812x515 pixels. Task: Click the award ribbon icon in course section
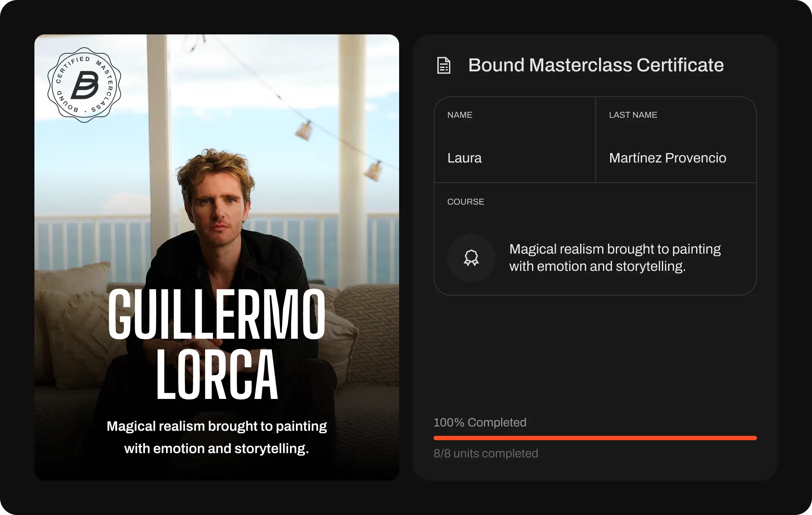click(x=471, y=258)
